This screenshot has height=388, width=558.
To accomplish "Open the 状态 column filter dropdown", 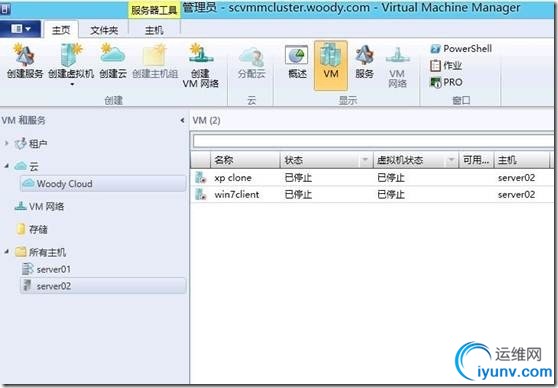I will [x=365, y=161].
